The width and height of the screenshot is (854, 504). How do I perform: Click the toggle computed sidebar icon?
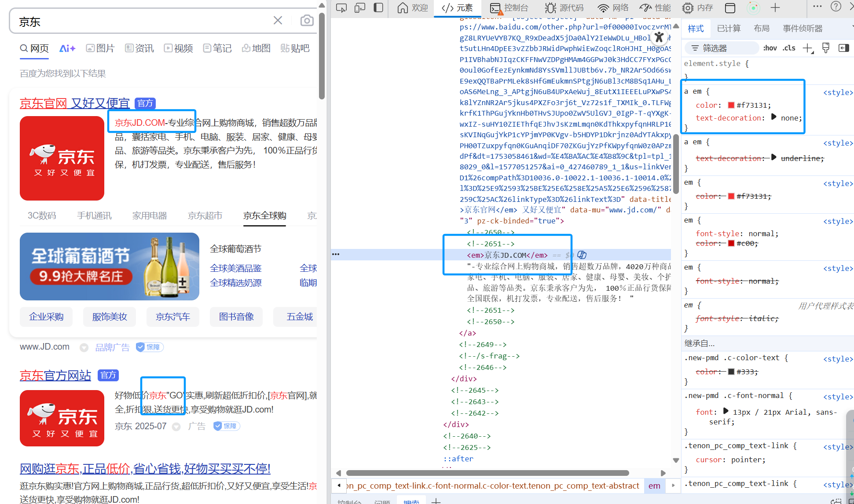click(x=843, y=48)
